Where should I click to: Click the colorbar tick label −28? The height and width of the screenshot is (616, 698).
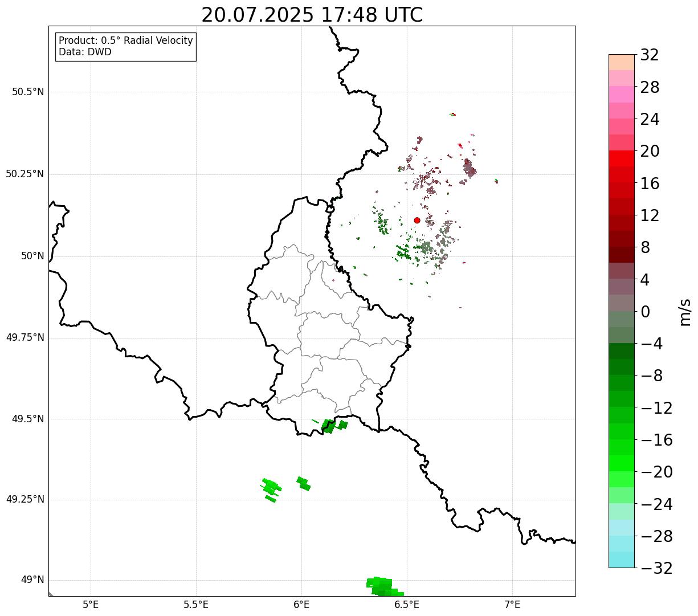pyautogui.click(x=656, y=536)
